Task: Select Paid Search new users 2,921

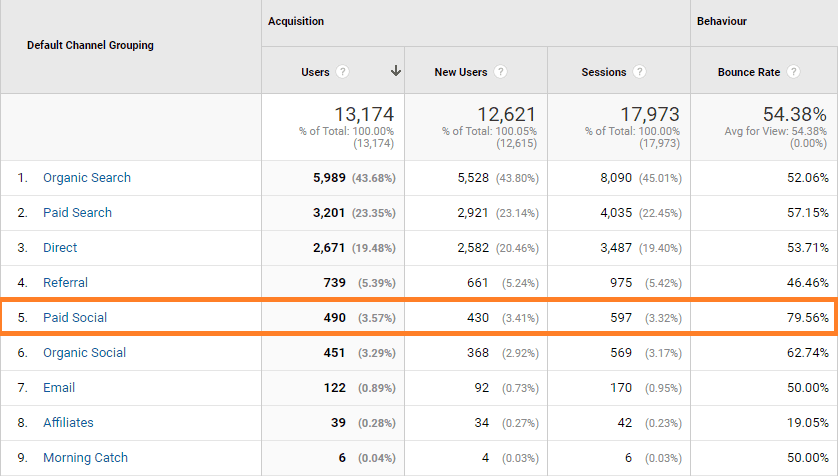Action: 472,213
